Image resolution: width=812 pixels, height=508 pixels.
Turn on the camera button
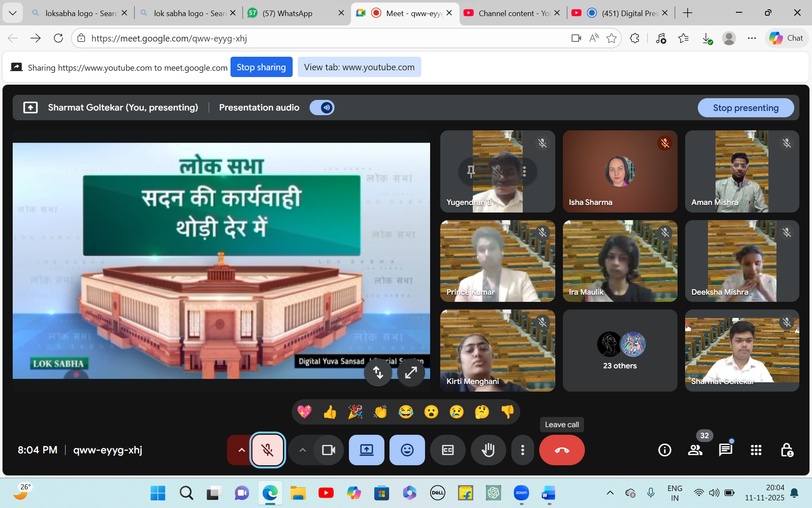click(329, 450)
